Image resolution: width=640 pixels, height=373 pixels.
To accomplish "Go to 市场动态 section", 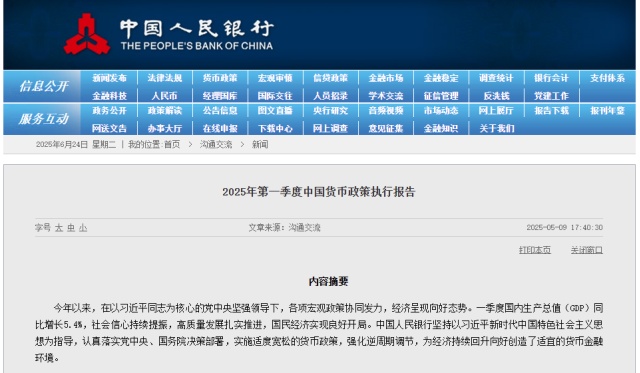I will tap(441, 111).
